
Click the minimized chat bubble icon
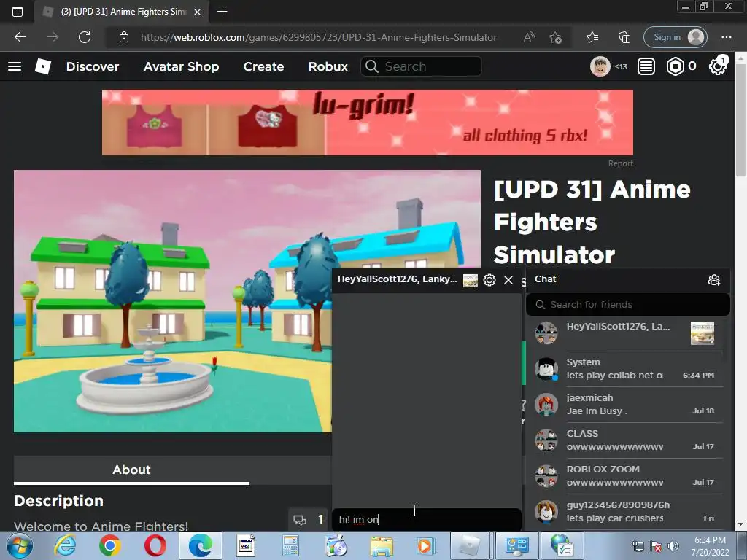point(300,520)
